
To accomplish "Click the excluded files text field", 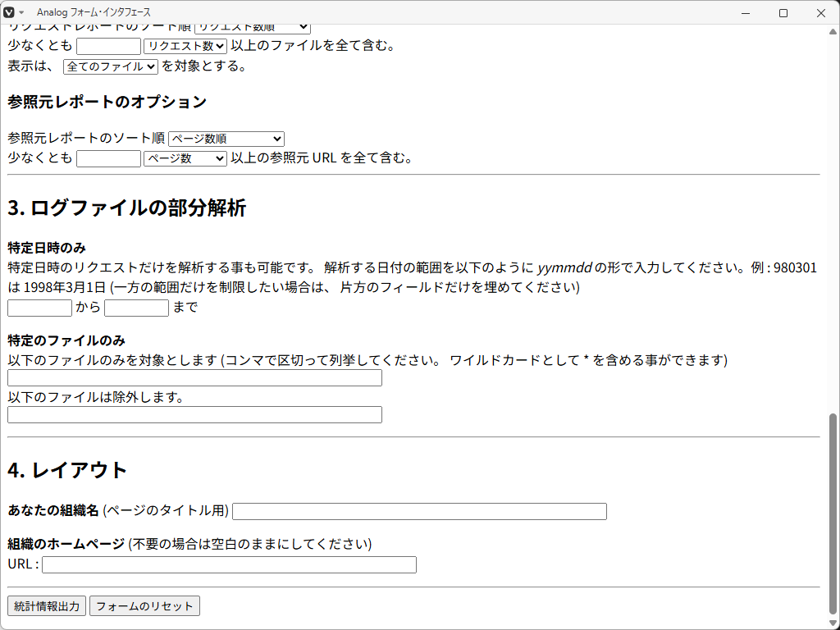I will pos(194,414).
